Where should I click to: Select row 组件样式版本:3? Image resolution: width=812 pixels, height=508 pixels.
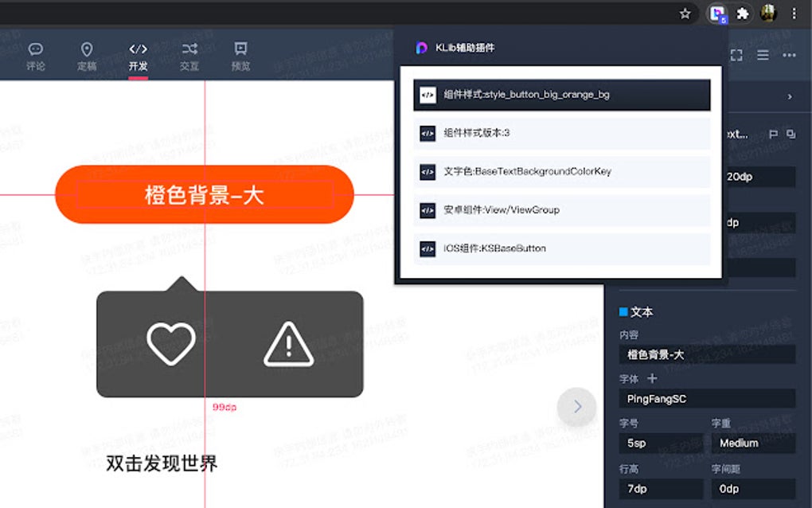coord(562,134)
